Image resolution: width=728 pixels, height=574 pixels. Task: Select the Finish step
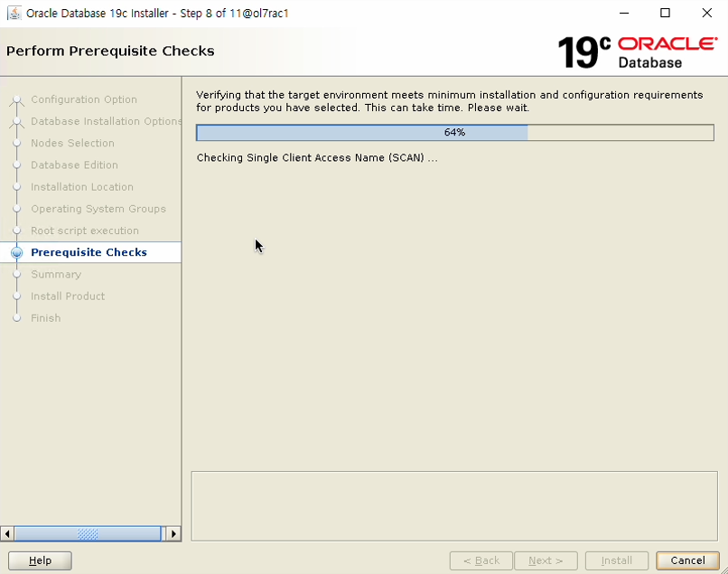(46, 318)
